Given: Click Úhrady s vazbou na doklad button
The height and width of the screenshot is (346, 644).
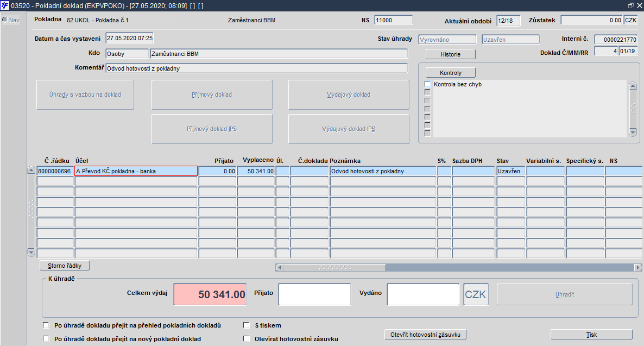Looking at the screenshot, I should point(85,95).
